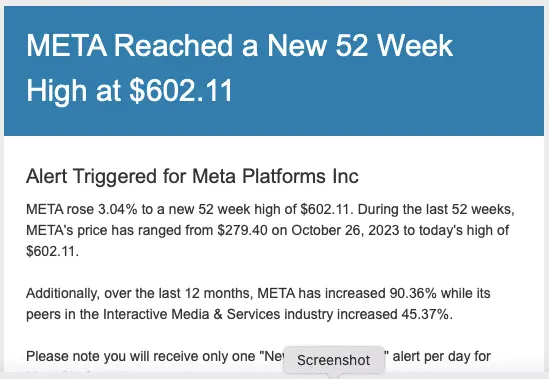Click the tooltip pointer arrow below Screenshot

point(334,376)
